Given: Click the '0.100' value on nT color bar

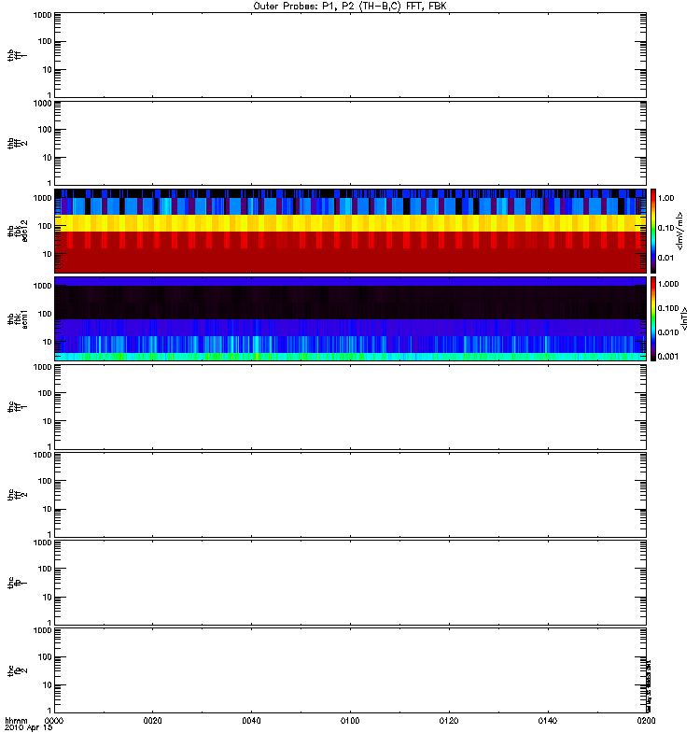Looking at the screenshot, I should (x=668, y=308).
